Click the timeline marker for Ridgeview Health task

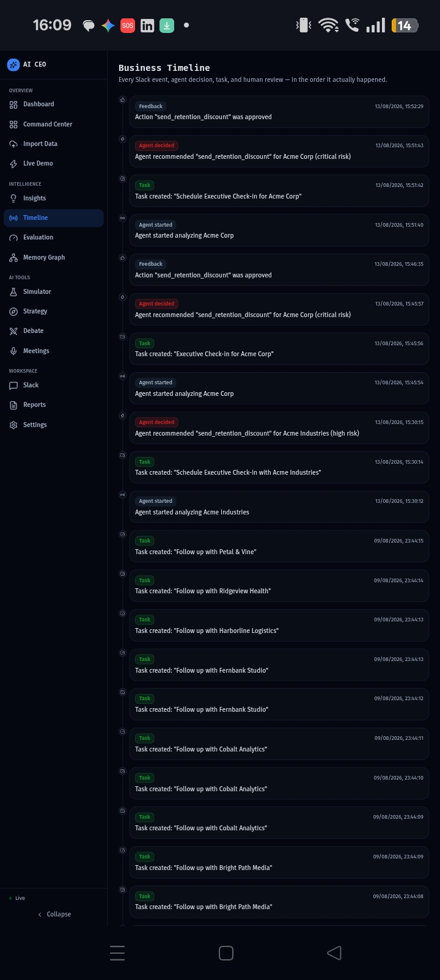[122, 574]
